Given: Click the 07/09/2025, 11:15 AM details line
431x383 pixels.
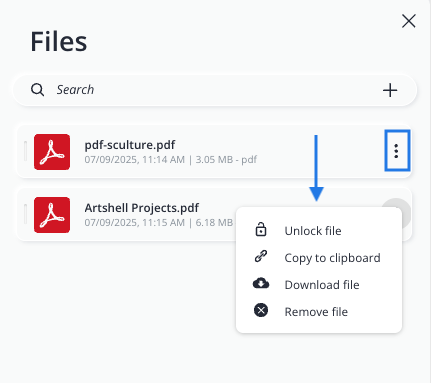Looking at the screenshot, I should 159,222.
